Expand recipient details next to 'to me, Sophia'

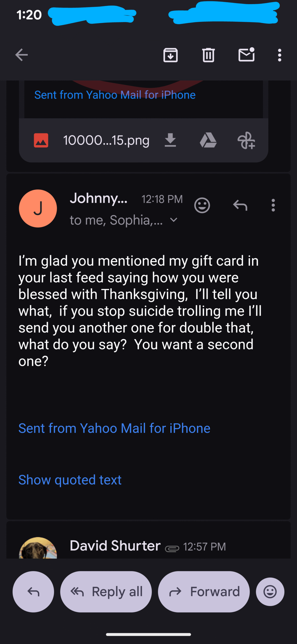coord(174,220)
